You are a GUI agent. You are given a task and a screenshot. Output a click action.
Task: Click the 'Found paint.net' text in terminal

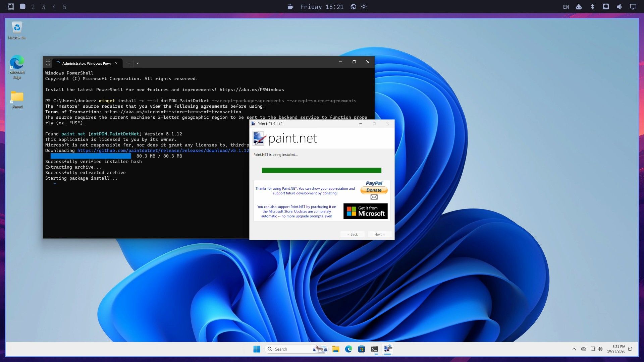click(x=65, y=134)
